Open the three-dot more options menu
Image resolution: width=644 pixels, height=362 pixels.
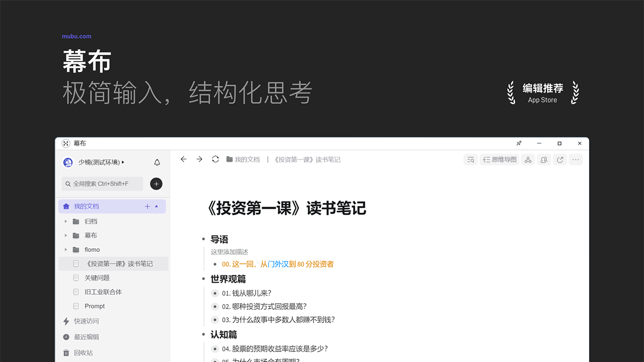(576, 160)
